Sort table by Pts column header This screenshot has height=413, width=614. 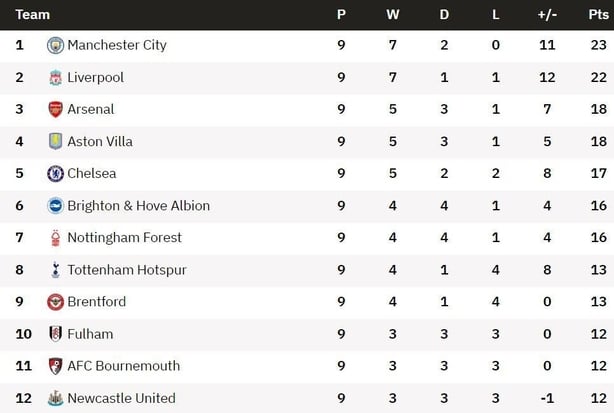(598, 14)
